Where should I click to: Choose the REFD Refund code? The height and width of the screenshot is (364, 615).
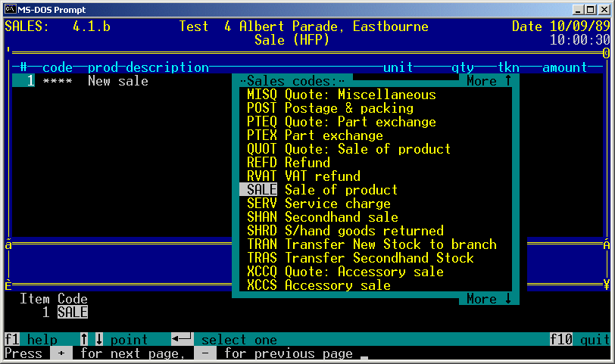[x=288, y=163]
